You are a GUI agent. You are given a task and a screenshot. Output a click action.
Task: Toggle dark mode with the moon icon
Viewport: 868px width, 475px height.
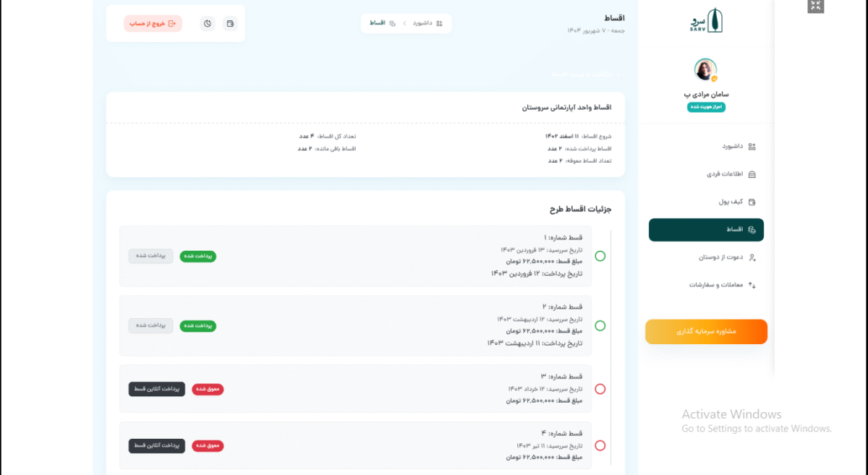point(208,24)
